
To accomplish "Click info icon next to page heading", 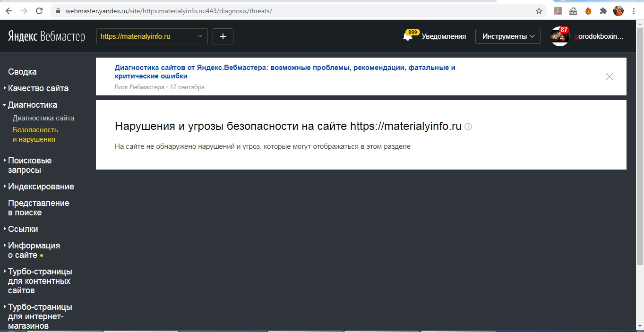I will [468, 127].
